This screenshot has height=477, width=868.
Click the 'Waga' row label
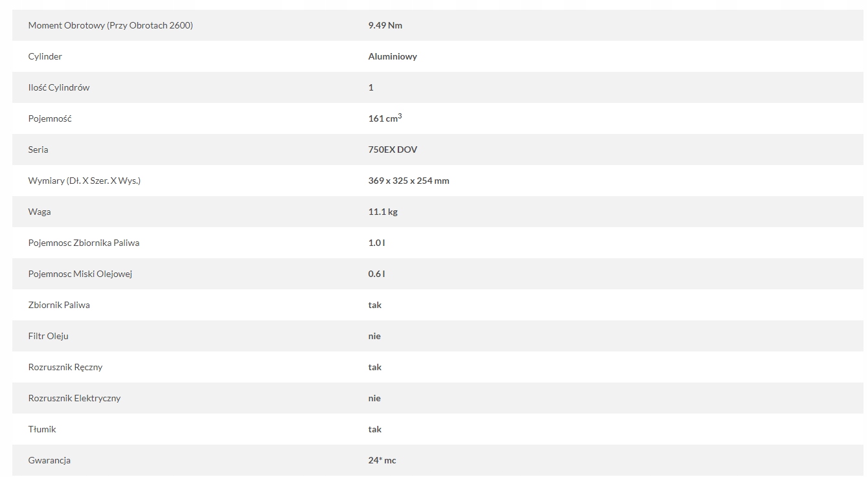pyautogui.click(x=40, y=212)
